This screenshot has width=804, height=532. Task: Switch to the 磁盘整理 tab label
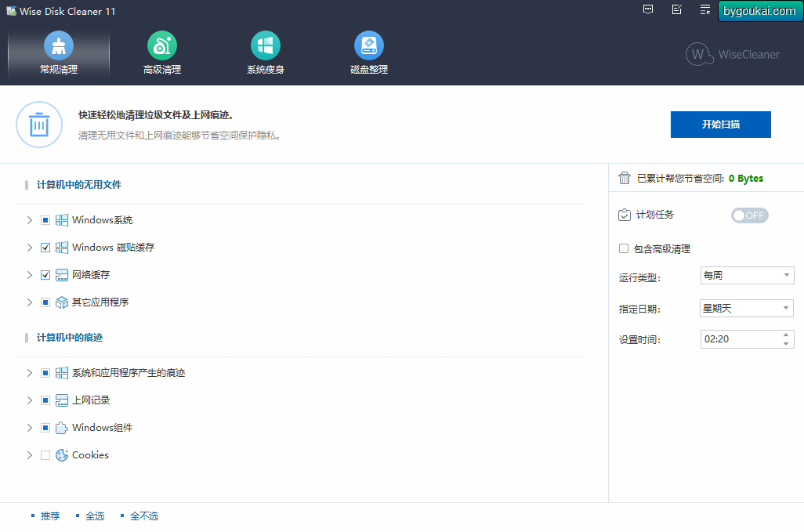pyautogui.click(x=368, y=70)
